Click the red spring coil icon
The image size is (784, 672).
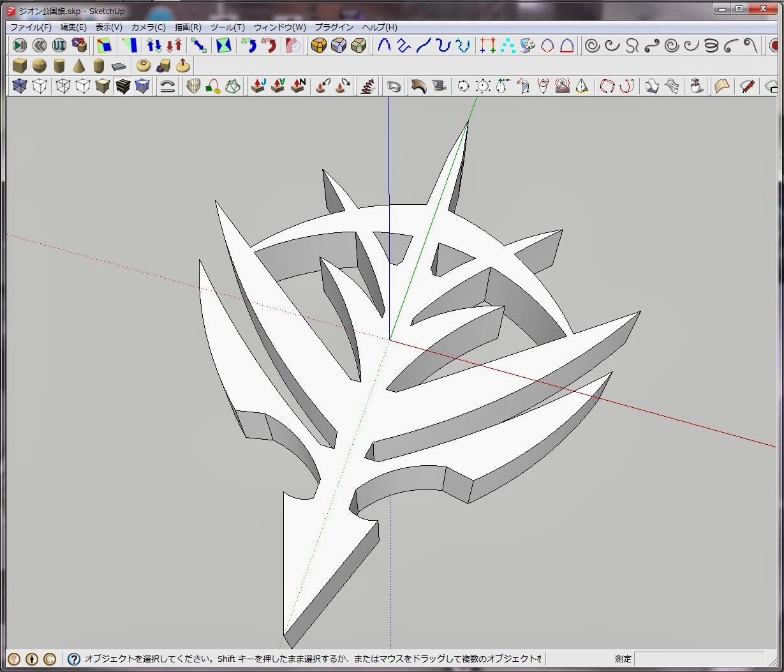pyautogui.click(x=367, y=86)
